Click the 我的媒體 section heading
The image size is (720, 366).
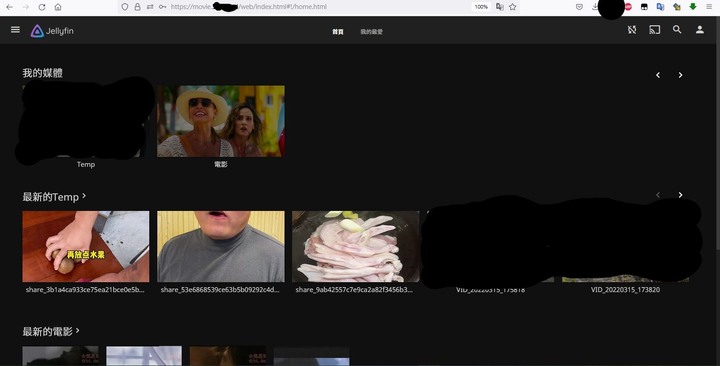click(42, 73)
